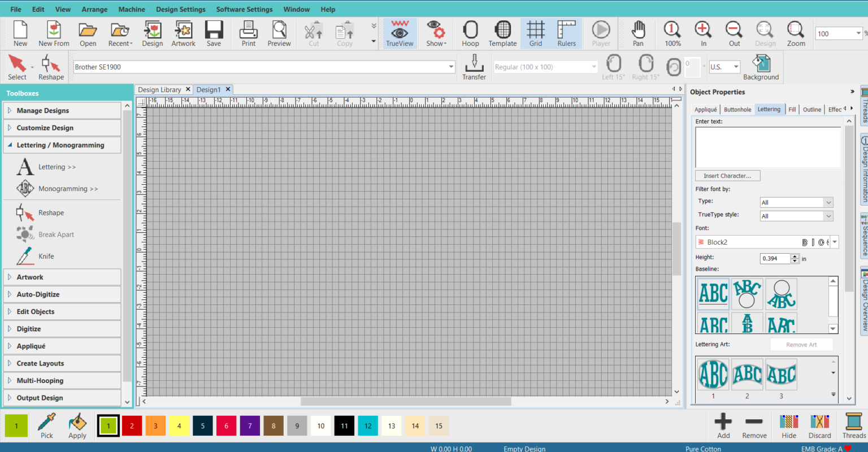Click the Background settings icon
Viewport: 868px width, 452px height.
pyautogui.click(x=761, y=67)
